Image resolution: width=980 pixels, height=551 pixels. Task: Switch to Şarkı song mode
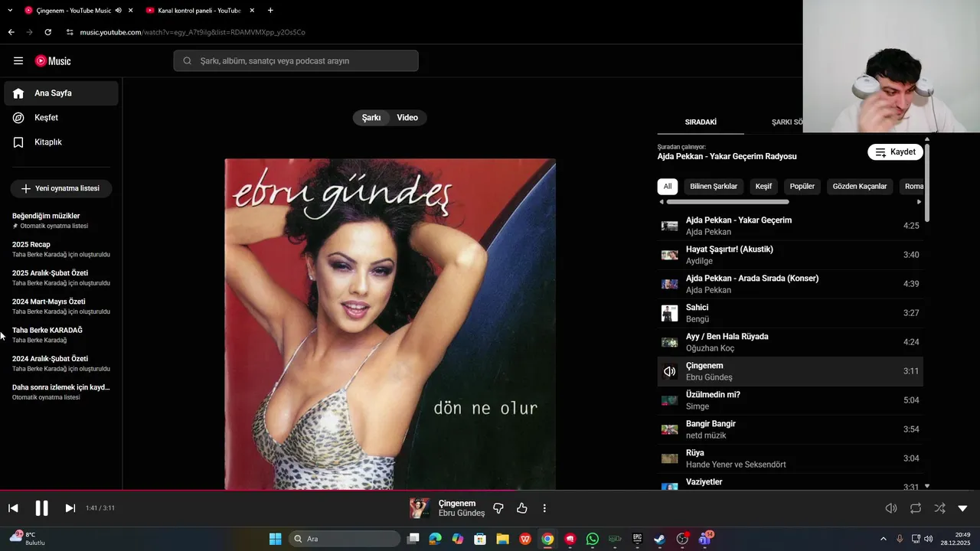371,118
